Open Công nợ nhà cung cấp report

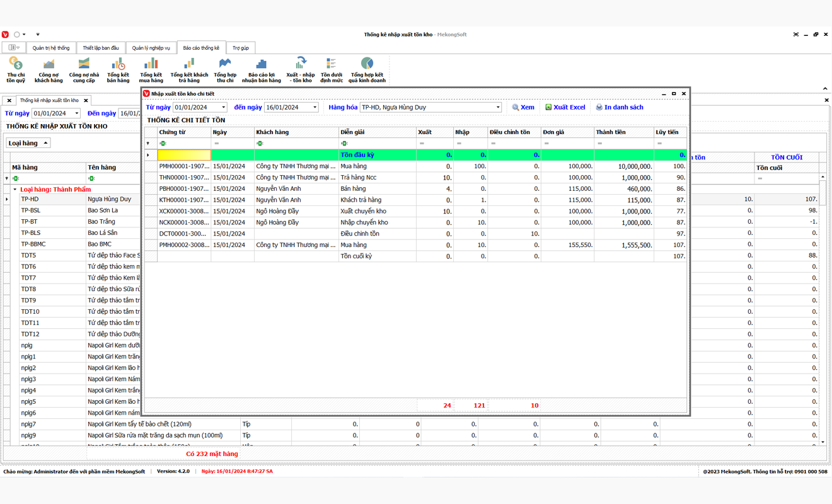pyautogui.click(x=84, y=70)
